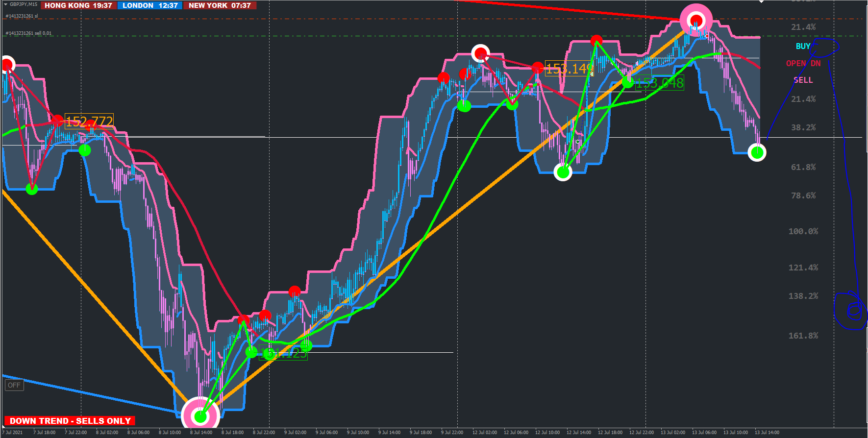Viewport: 868px width, 438px height.
Task: Toggle the OFF button on the chart
Action: tap(14, 385)
